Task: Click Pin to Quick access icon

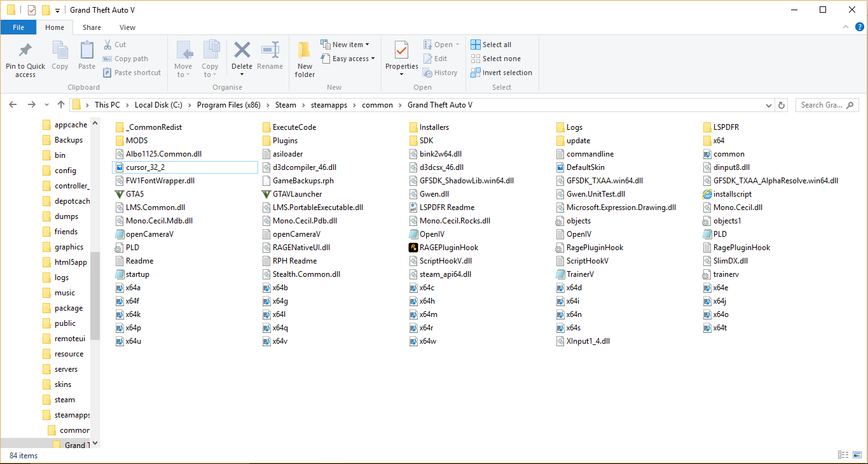Action: tap(25, 51)
